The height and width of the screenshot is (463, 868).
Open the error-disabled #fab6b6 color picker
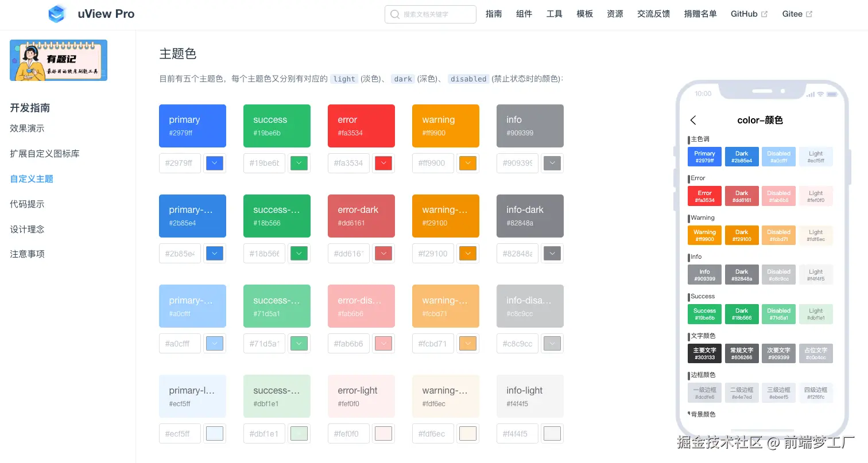[383, 344]
